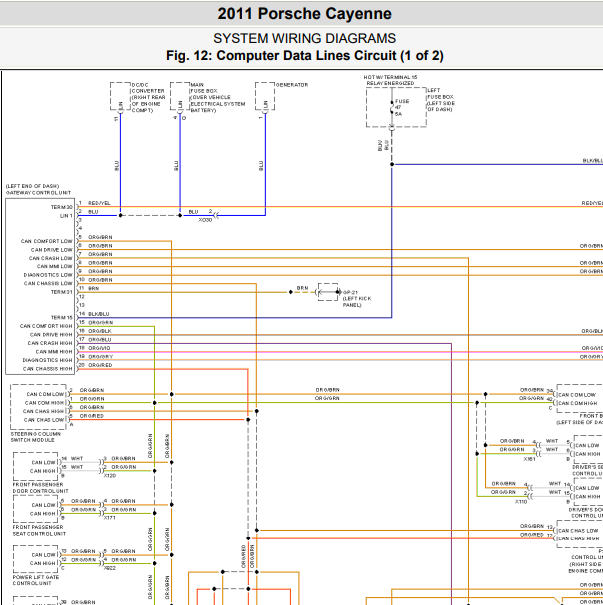The height and width of the screenshot is (605, 603).
Task: Click the "ORG/BLK" wire label at pin 16
Action: [100, 331]
